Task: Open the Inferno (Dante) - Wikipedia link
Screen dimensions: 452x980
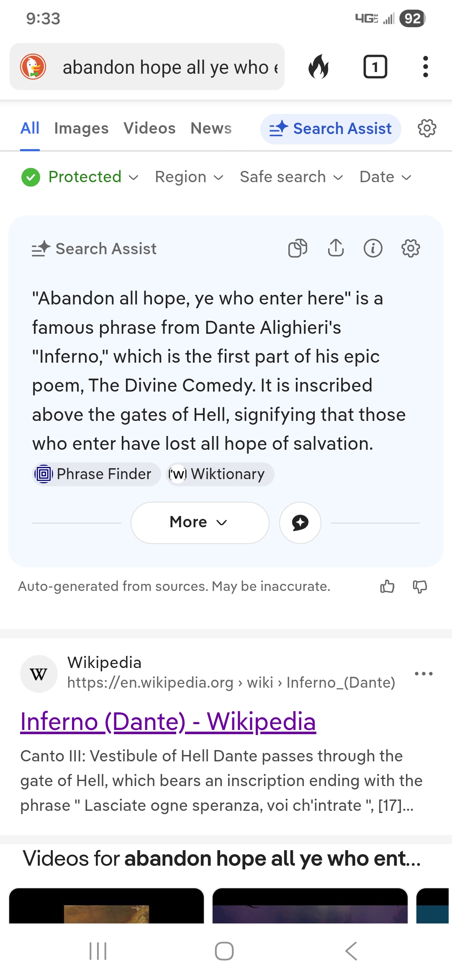Action: (x=168, y=722)
